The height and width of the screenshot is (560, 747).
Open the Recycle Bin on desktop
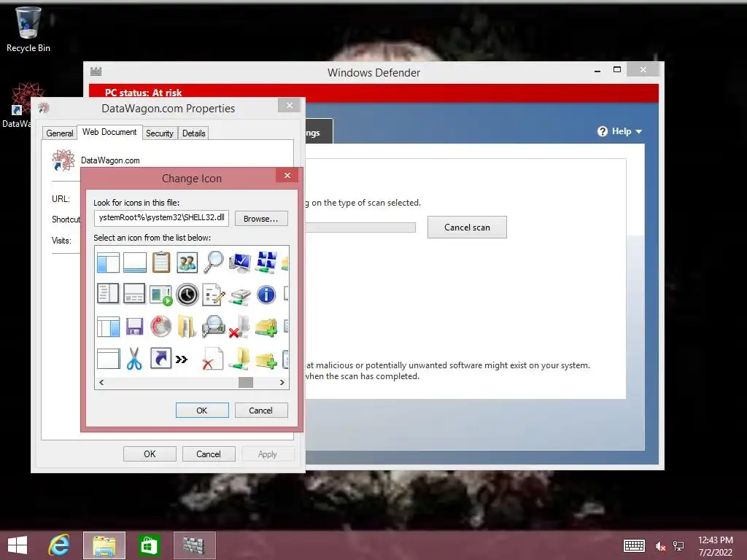coord(28,29)
